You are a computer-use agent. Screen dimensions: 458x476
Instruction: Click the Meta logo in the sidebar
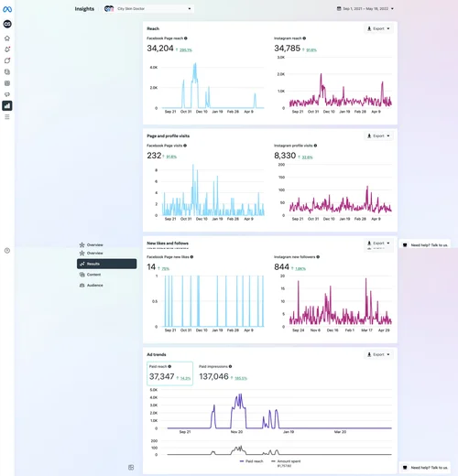[x=7, y=9]
